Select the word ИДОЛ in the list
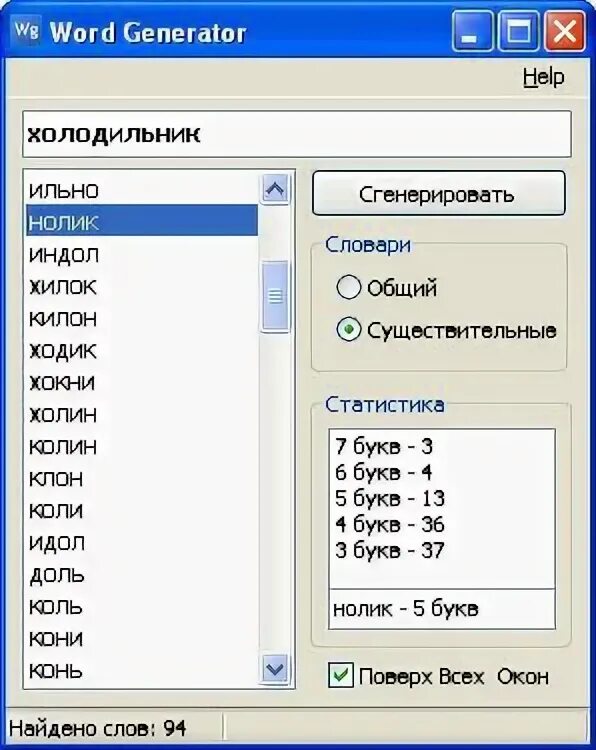 point(142,543)
